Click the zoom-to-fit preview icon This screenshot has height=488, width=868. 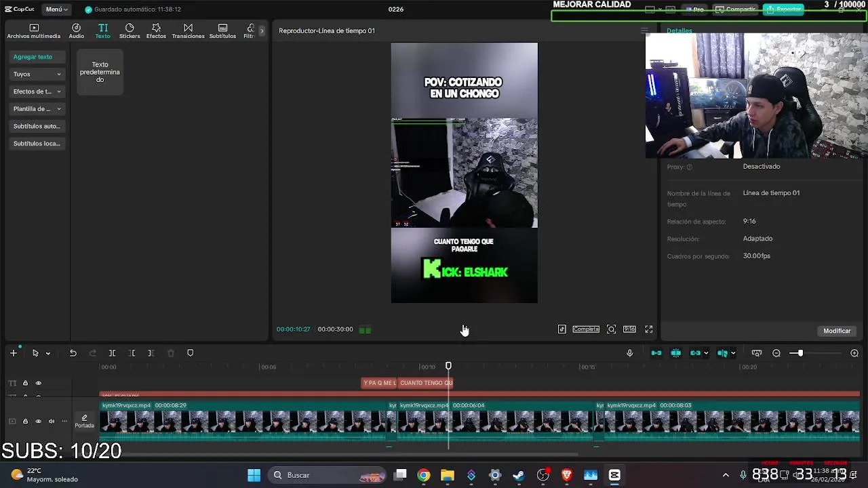tap(611, 329)
